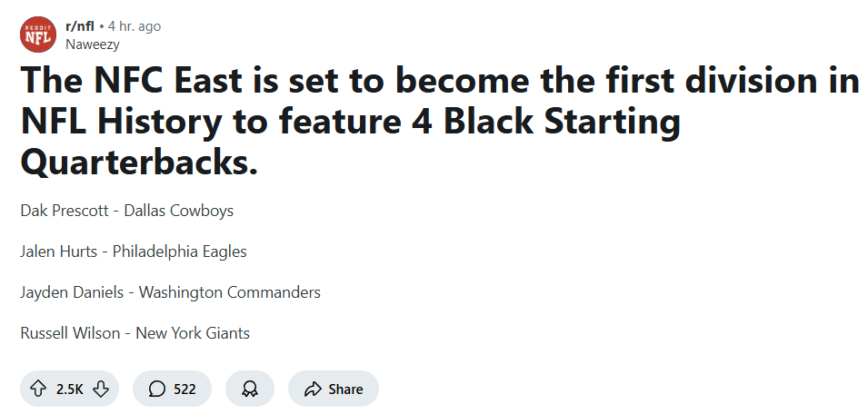
Task: Give an award using the award icon
Action: (250, 389)
